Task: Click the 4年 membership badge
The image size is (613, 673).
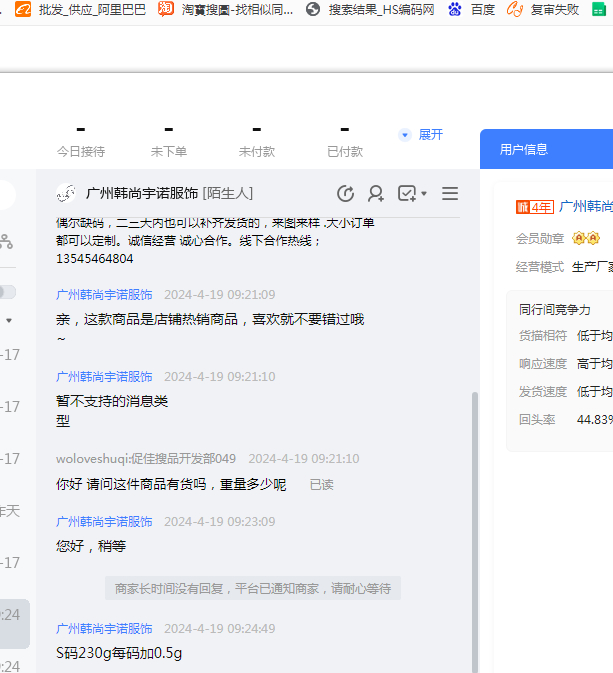Action: tap(534, 207)
